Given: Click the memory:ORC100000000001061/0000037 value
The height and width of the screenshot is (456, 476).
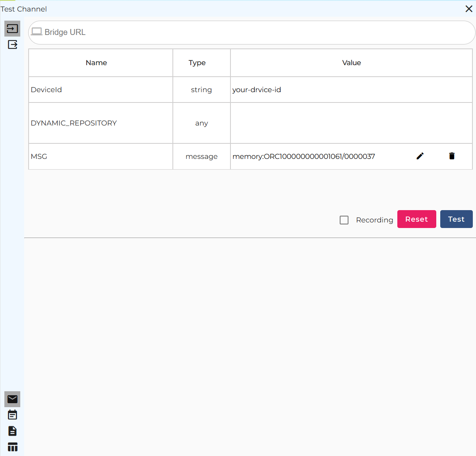Looking at the screenshot, I should [x=304, y=157].
